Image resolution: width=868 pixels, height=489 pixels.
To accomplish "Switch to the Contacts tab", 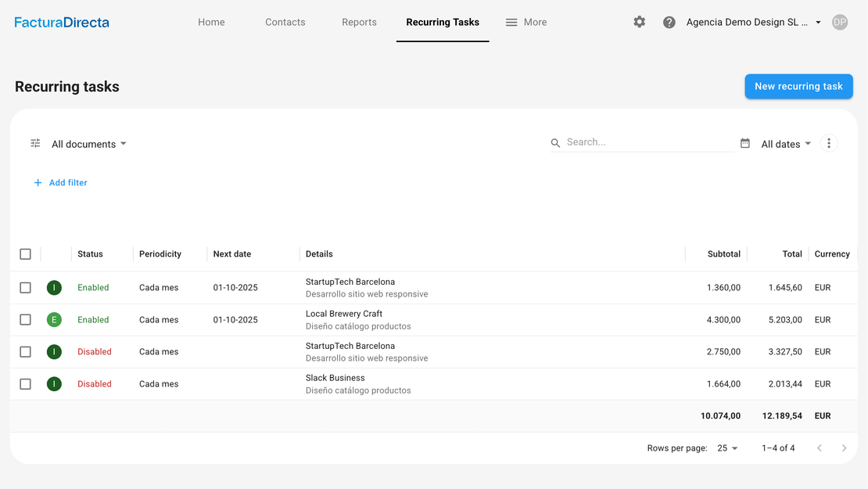I will [x=285, y=22].
